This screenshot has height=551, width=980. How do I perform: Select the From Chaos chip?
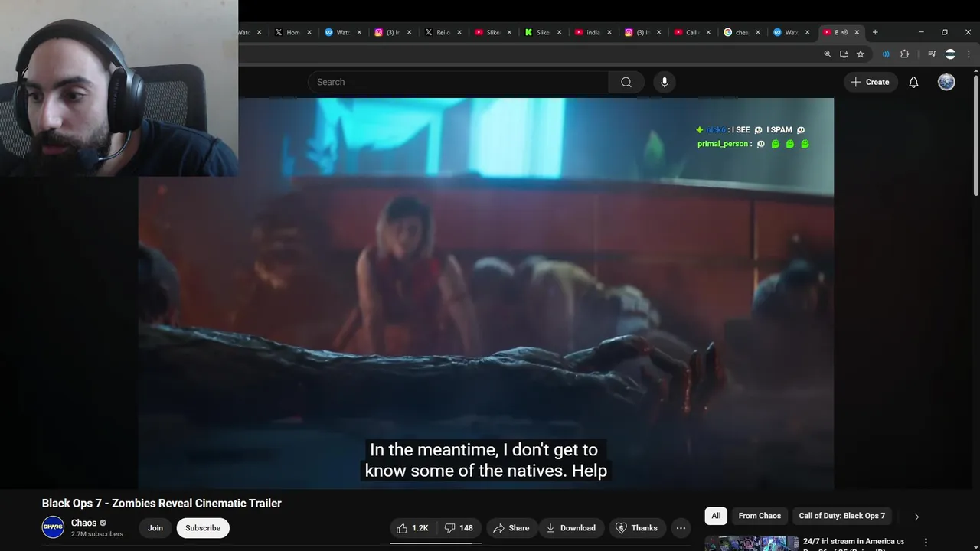click(x=759, y=516)
